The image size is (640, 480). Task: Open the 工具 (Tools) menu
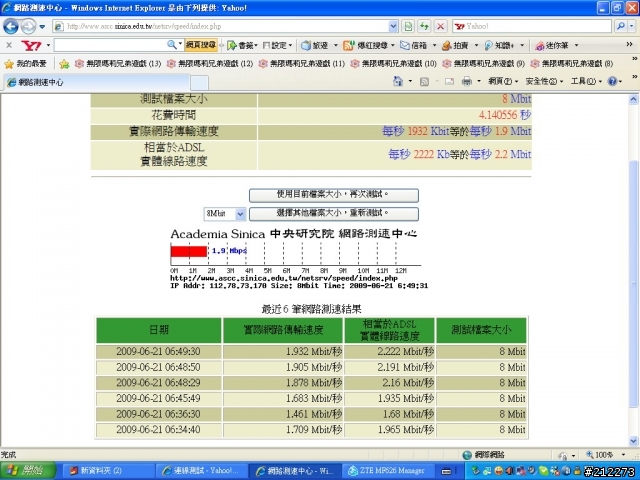tap(586, 82)
